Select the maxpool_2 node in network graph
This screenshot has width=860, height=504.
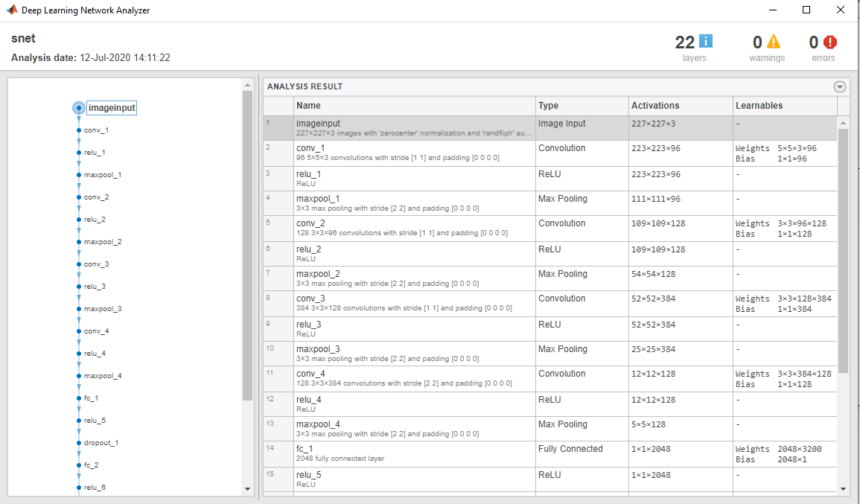click(x=103, y=242)
